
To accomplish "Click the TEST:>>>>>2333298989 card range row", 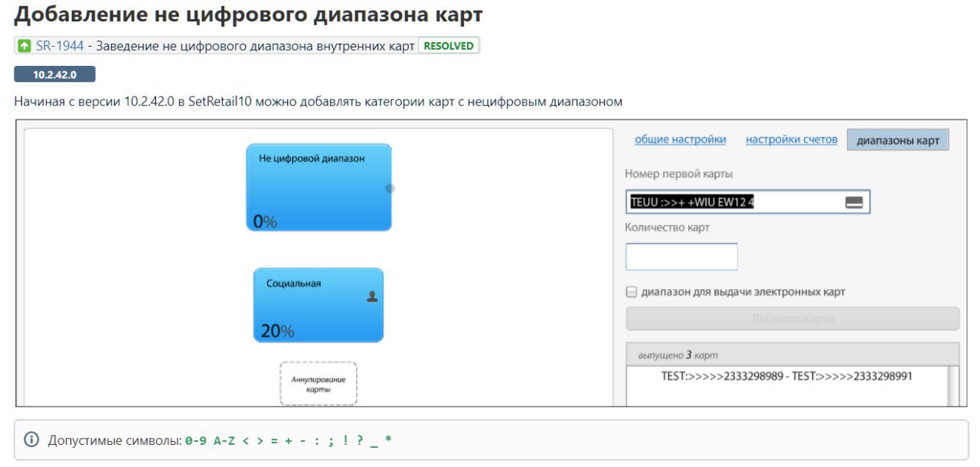I will tap(787, 376).
